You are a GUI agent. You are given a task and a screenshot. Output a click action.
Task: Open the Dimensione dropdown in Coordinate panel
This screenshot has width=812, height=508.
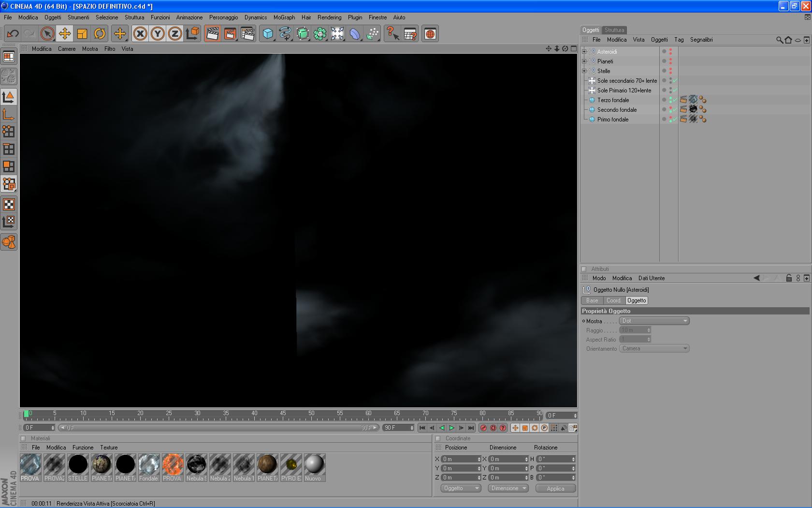click(x=508, y=488)
